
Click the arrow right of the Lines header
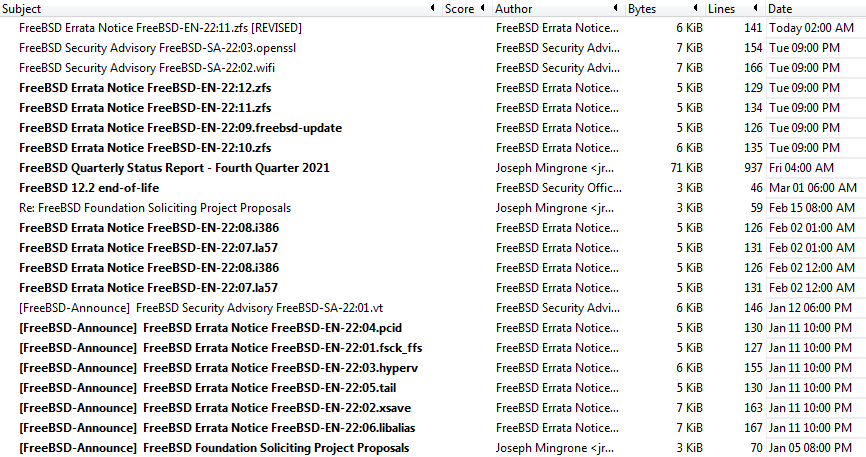757,9
